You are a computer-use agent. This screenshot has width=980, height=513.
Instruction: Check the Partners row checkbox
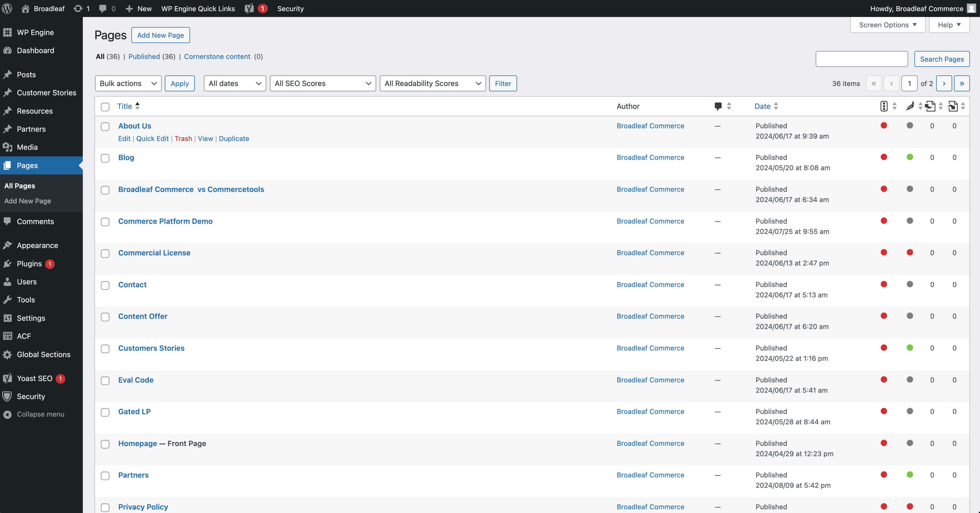pos(105,475)
